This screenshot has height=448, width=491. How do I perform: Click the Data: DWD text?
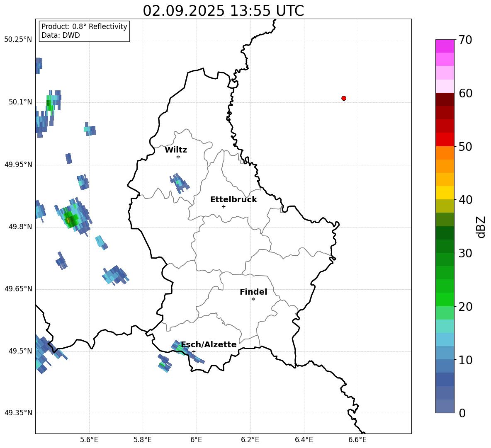tap(61, 35)
